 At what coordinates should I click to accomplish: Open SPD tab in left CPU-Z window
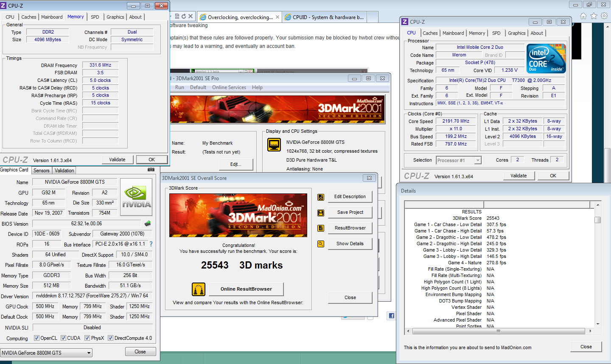(x=95, y=17)
